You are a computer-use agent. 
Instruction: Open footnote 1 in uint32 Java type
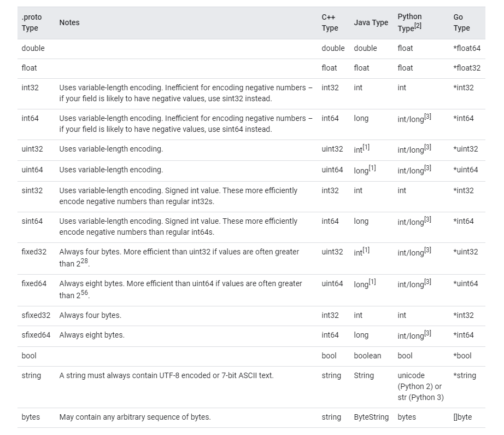click(366, 147)
